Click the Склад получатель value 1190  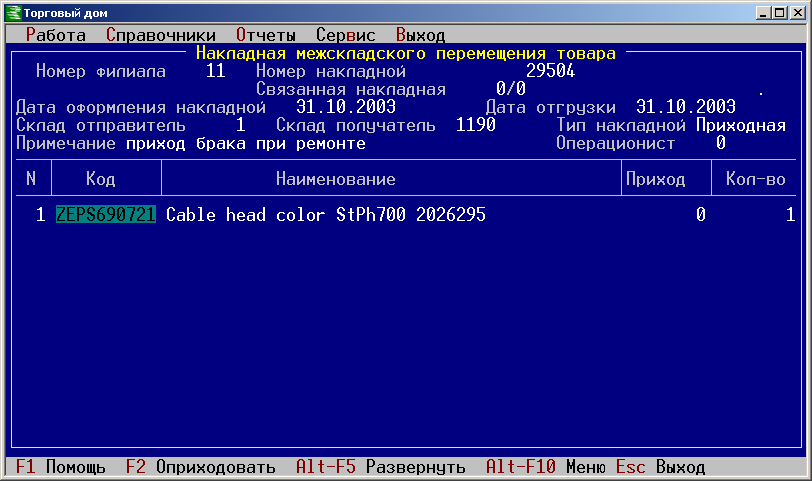[x=475, y=125]
